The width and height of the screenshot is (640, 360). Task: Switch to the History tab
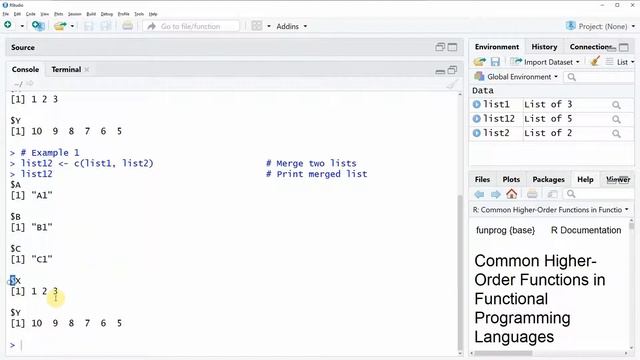pyautogui.click(x=544, y=47)
